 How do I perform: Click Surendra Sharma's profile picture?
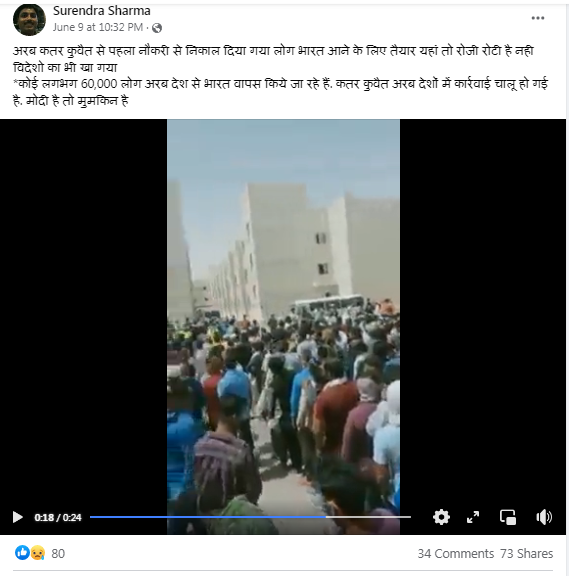[x=29, y=19]
